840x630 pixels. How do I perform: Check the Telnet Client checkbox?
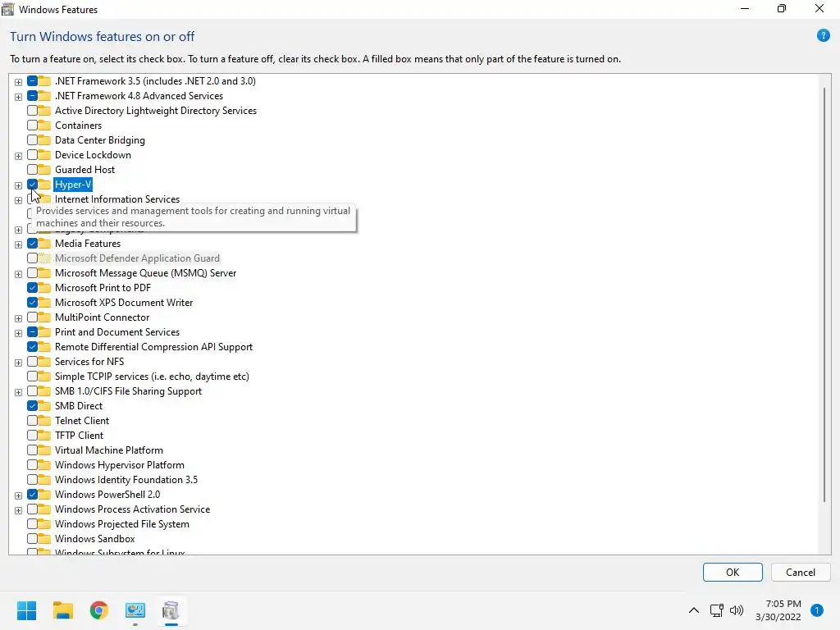(32, 421)
